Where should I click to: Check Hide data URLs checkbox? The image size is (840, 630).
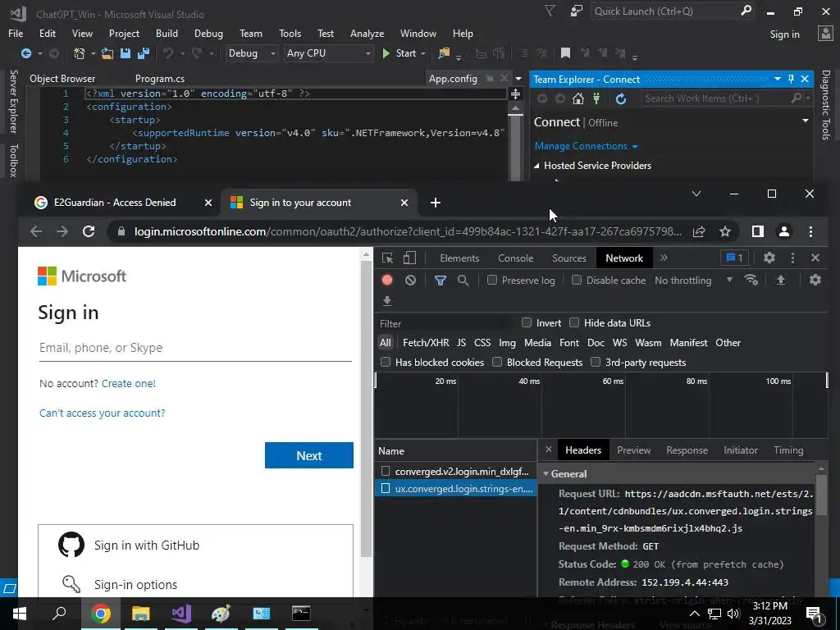point(574,322)
